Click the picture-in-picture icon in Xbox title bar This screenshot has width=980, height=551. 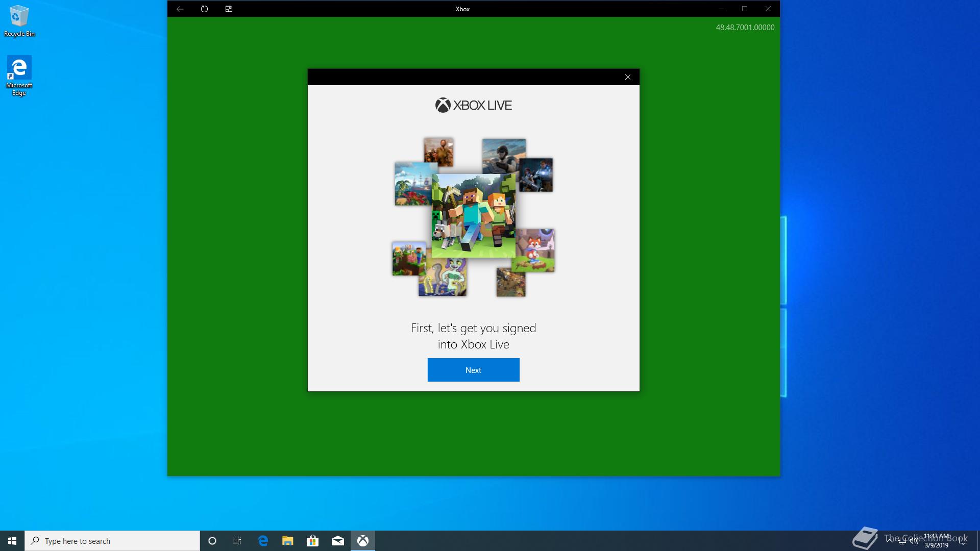tap(229, 9)
